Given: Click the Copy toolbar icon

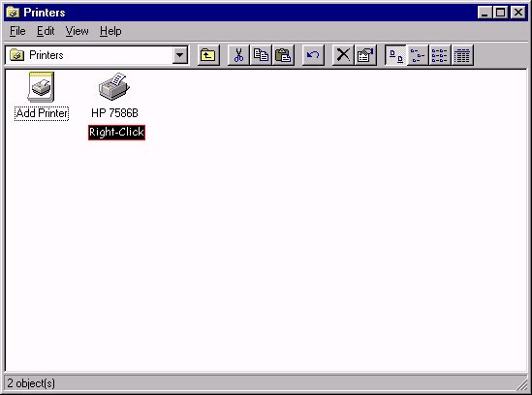Looking at the screenshot, I should pyautogui.click(x=261, y=55).
